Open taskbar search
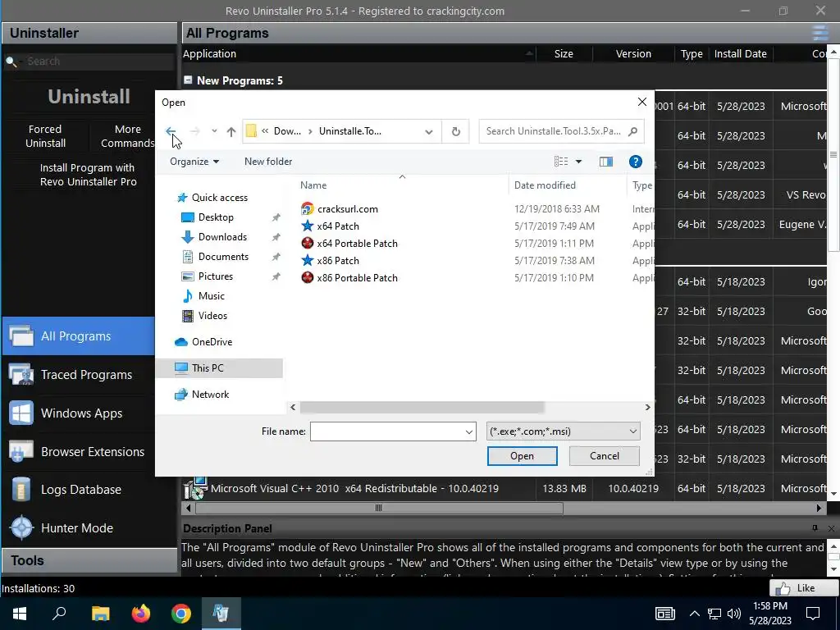The image size is (840, 630). coord(59,614)
